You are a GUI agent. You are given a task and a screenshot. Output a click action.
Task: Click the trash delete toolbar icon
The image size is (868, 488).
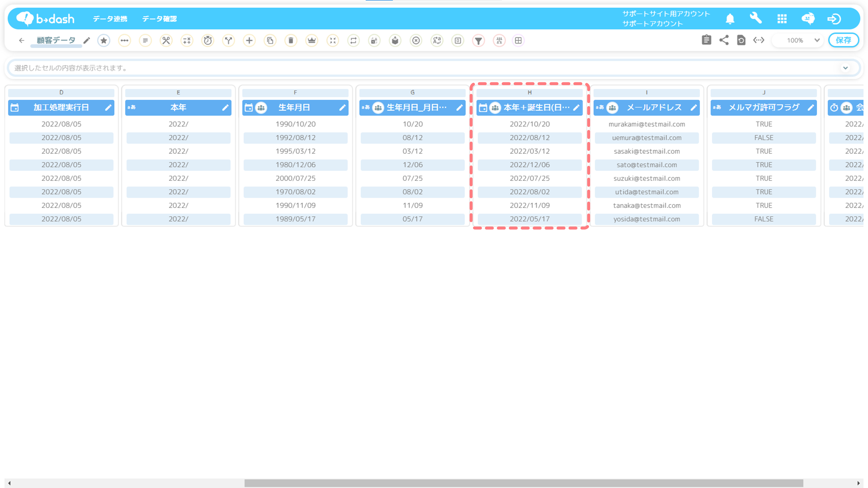click(x=291, y=40)
